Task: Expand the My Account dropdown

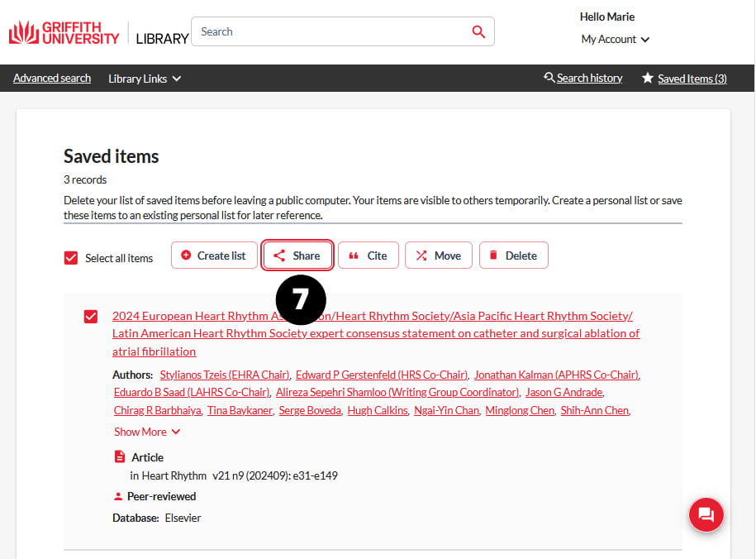Action: click(616, 39)
